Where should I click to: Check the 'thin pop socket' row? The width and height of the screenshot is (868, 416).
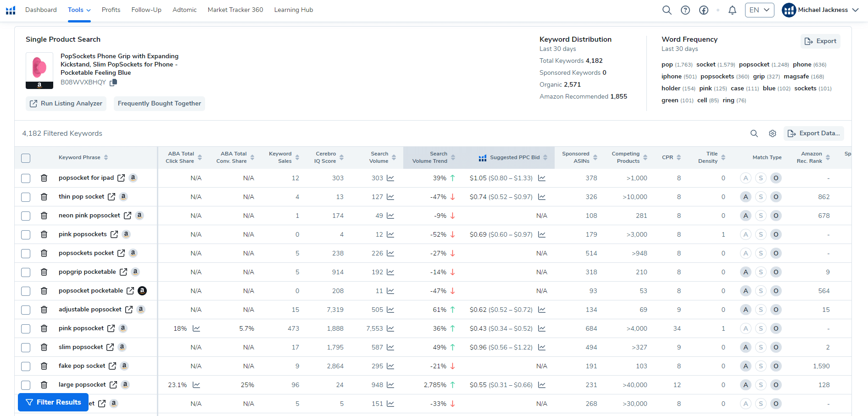pyautogui.click(x=26, y=197)
